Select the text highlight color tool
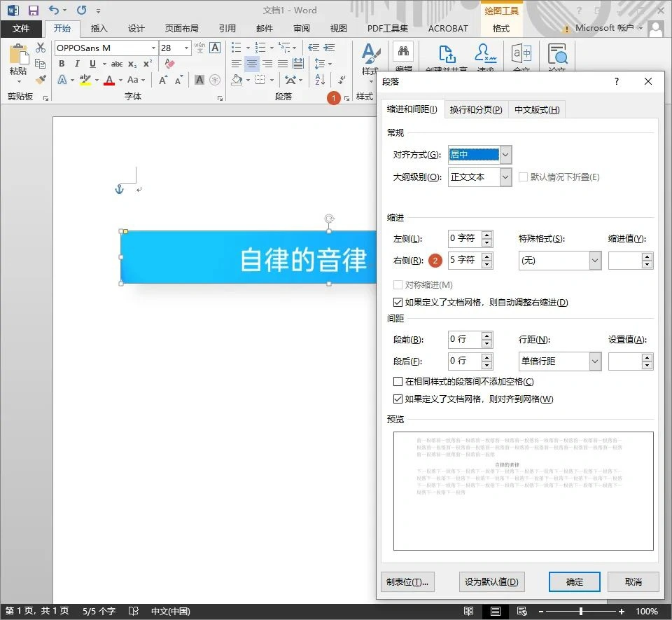Screen dimensions: 672x620 (85, 78)
